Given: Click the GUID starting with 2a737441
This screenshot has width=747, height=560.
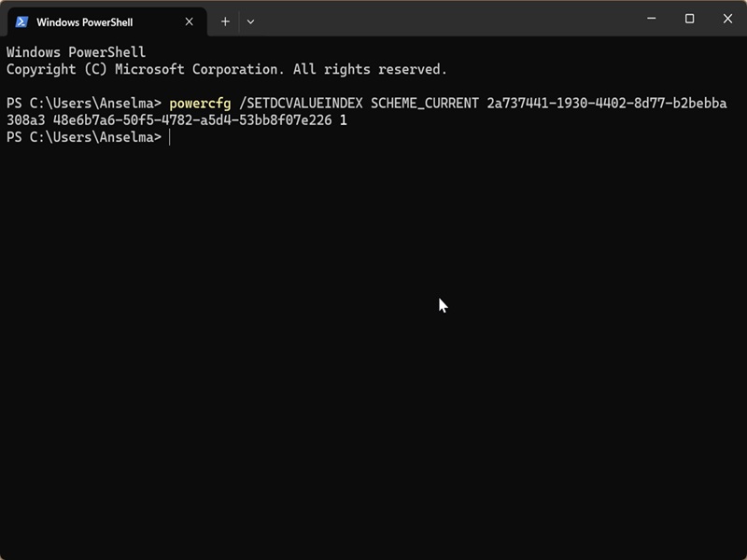Looking at the screenshot, I should click(x=367, y=112).
